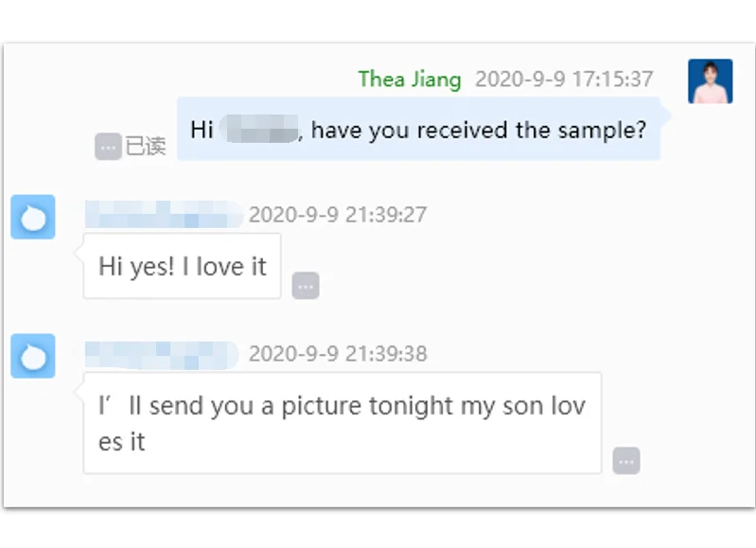Click the blurred sender name above the last message

click(x=161, y=354)
